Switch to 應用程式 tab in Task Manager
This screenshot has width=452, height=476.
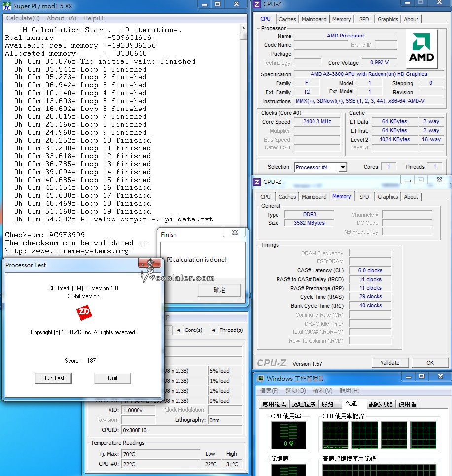tap(274, 404)
